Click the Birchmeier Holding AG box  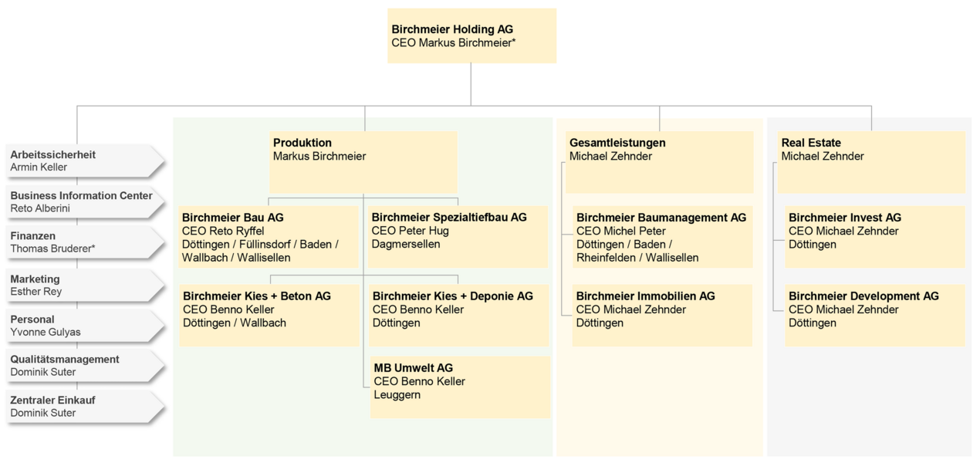[x=471, y=36]
